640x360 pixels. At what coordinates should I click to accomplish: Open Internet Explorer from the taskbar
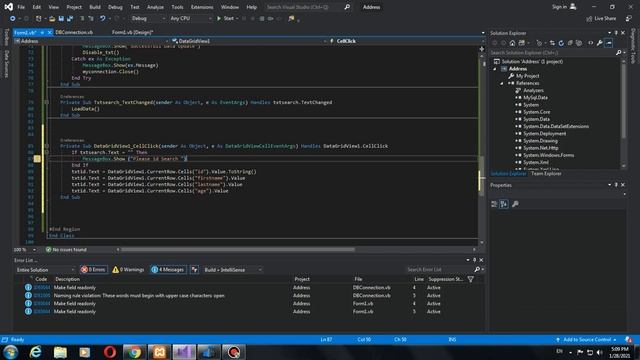36,352
